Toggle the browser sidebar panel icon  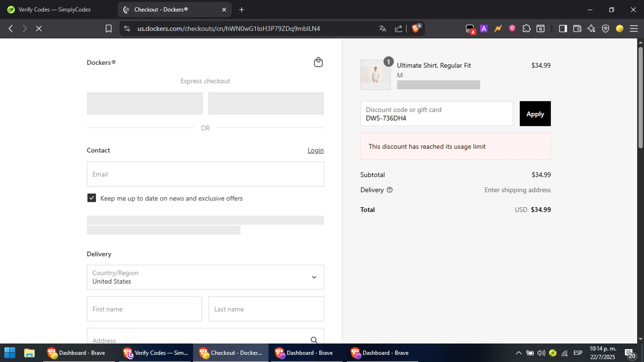(563, 28)
